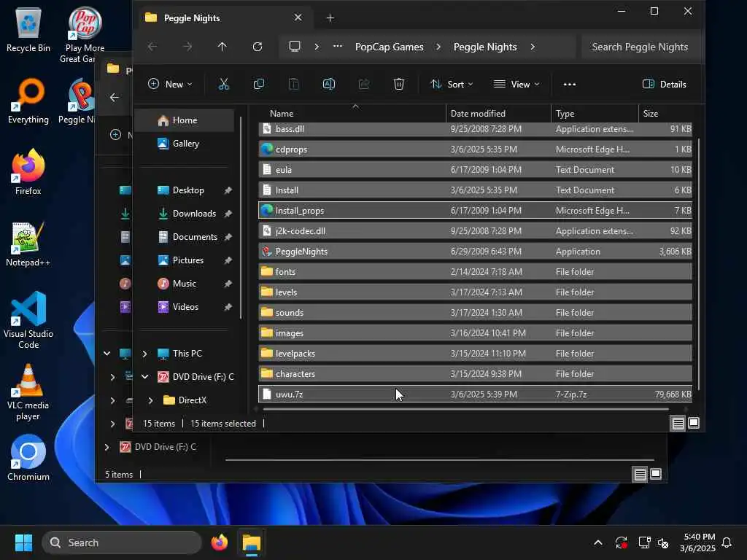Click the Rename icon in toolbar
This screenshot has width=747, height=560.
coord(329,85)
